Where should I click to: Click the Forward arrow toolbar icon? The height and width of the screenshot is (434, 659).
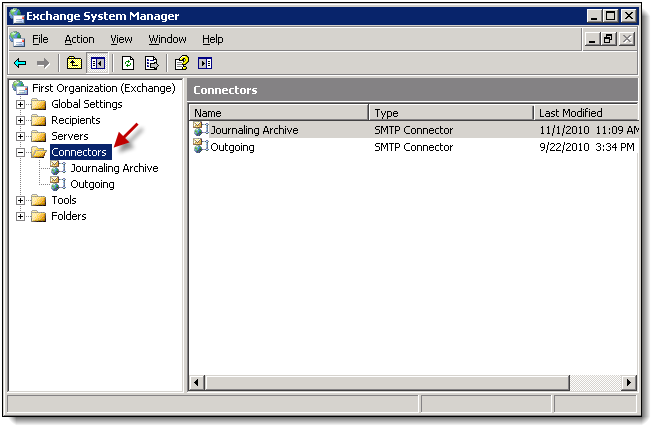point(43,64)
